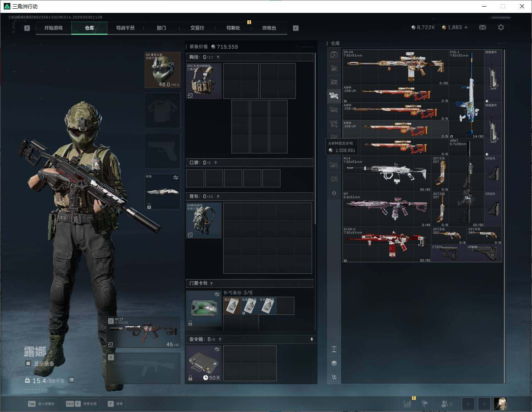Select the DRC chest rig item
532x412 pixels.
[204, 81]
